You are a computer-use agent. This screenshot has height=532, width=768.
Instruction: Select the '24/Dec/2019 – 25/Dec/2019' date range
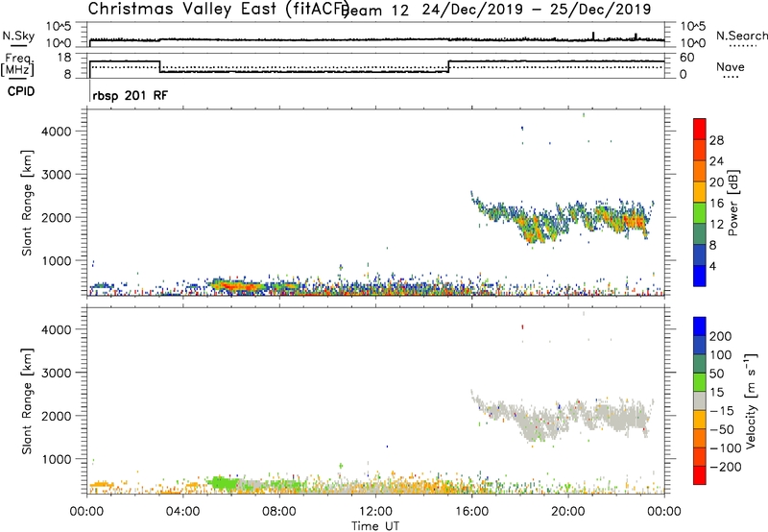coord(537,10)
